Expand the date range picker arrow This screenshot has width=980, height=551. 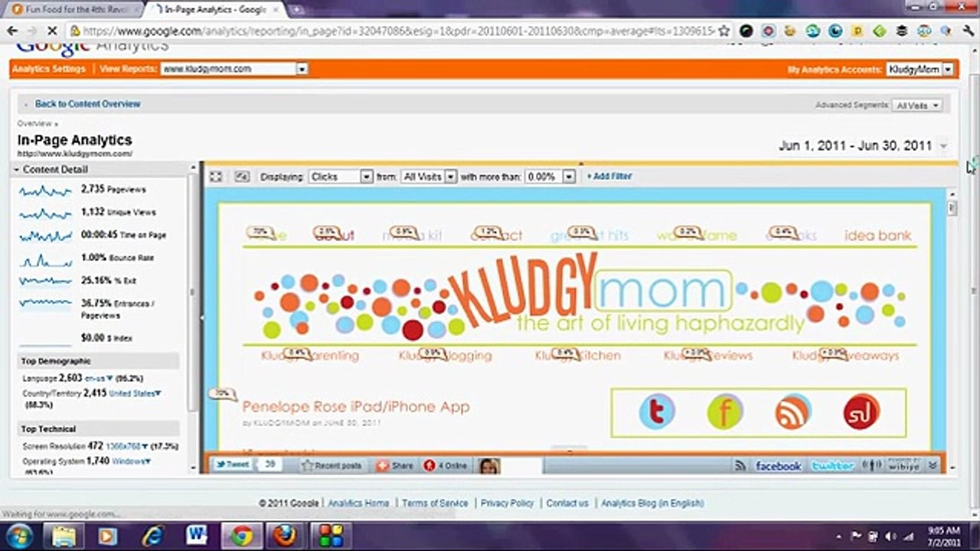[943, 146]
